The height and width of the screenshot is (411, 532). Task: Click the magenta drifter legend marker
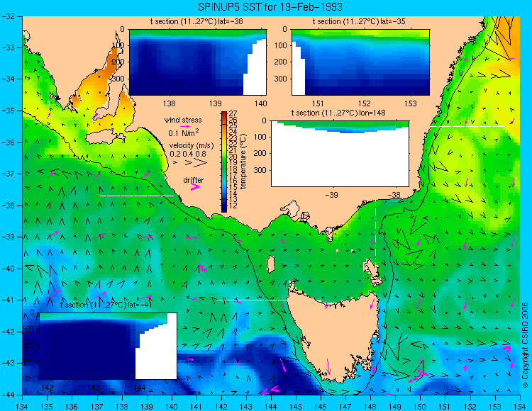(x=195, y=186)
